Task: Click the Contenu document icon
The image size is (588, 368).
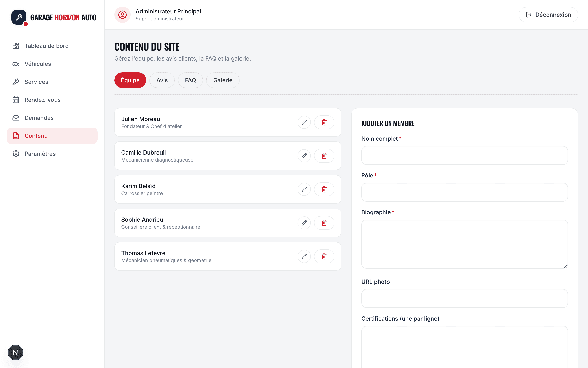Action: tap(16, 136)
